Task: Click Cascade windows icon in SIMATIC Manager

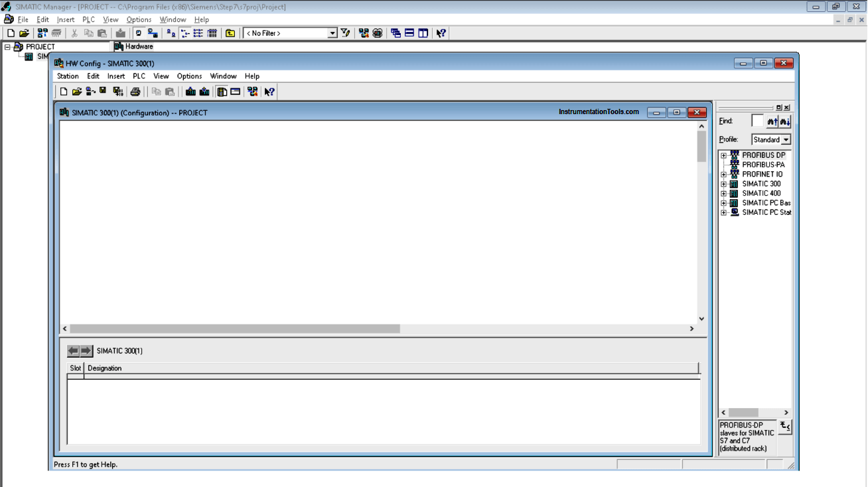Action: point(396,33)
